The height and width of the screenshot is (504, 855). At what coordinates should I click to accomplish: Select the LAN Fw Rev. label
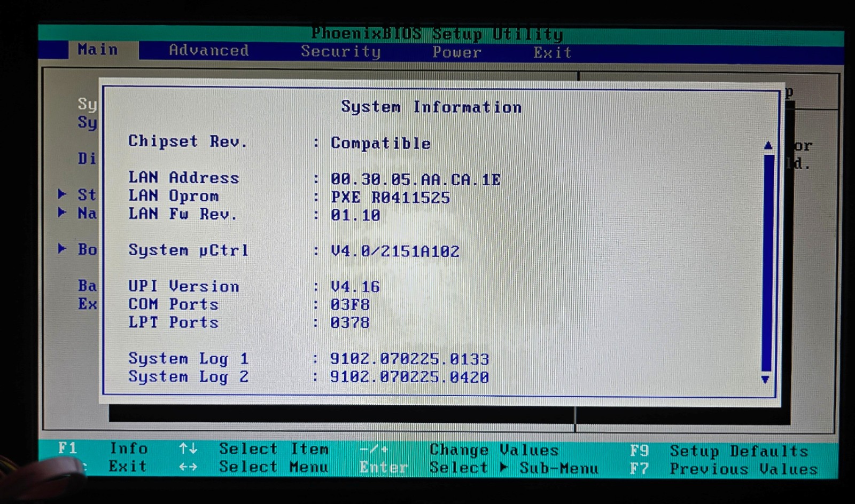[x=182, y=214]
